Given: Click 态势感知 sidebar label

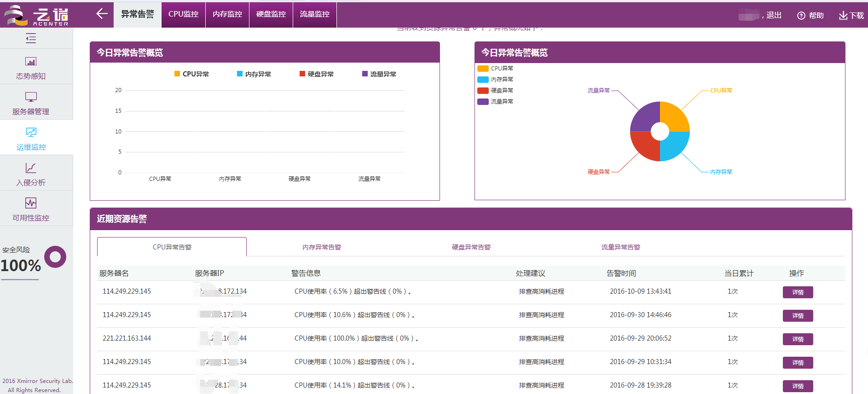Looking at the screenshot, I should pyautogui.click(x=31, y=76).
